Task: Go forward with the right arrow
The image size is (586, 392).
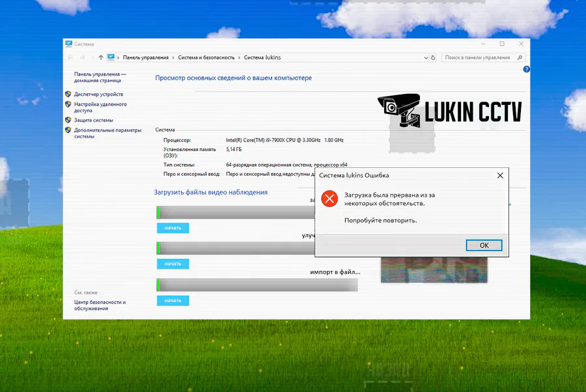Action: (x=83, y=57)
